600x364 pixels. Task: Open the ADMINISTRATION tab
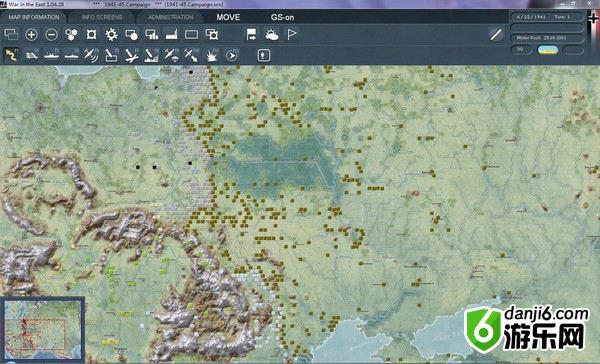coord(170,17)
